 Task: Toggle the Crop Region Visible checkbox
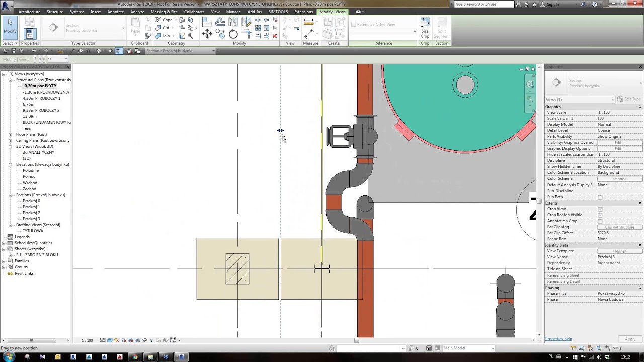pos(600,215)
